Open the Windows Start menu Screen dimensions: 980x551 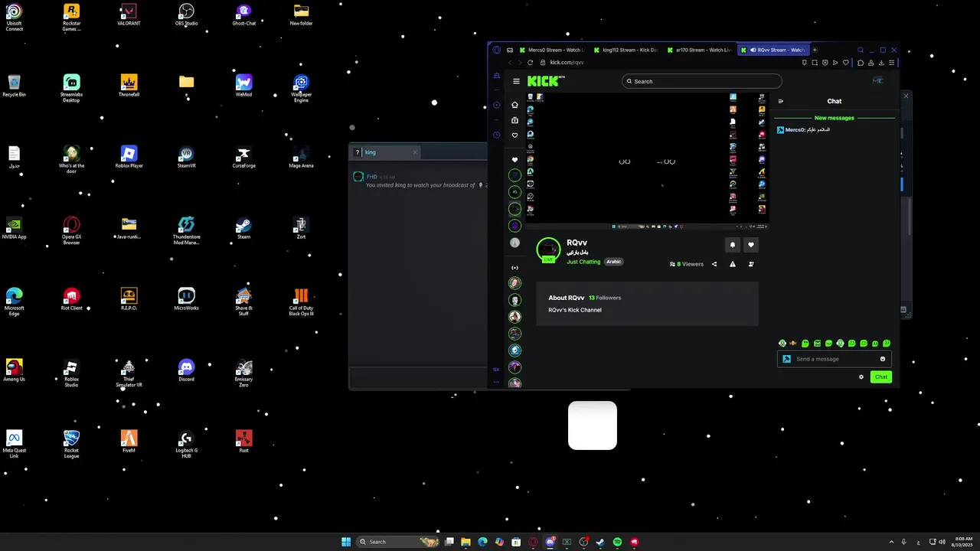[x=346, y=542]
